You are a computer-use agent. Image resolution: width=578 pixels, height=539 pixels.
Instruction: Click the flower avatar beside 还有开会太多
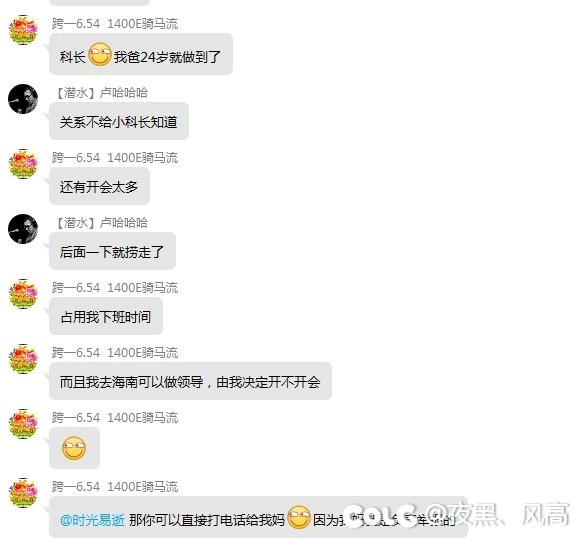[23, 164]
